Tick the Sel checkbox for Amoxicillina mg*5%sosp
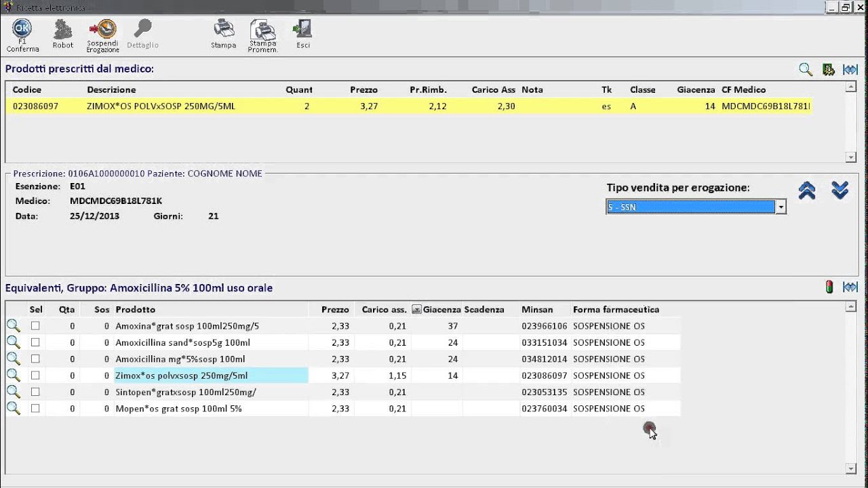Viewport: 868px width, 488px height. tap(35, 359)
